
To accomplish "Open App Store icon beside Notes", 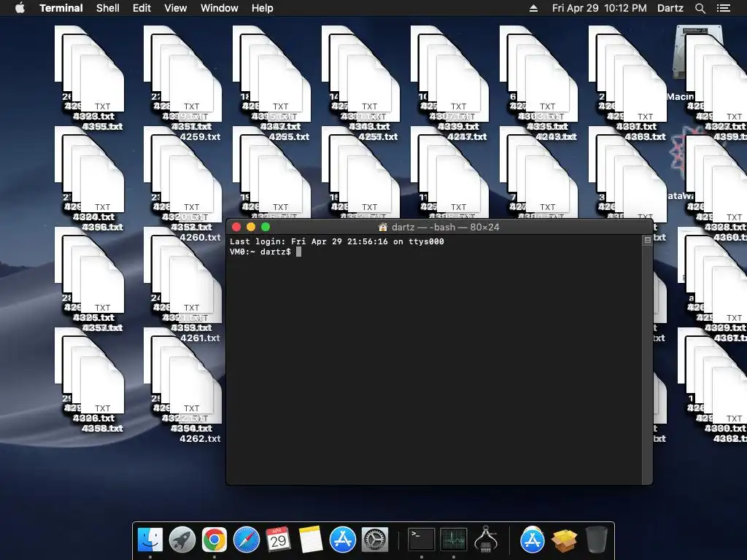I will (x=343, y=540).
